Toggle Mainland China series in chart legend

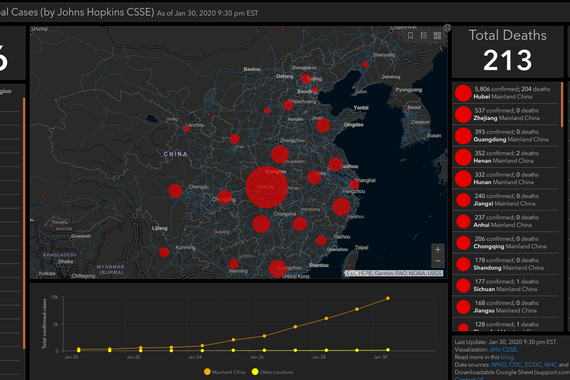(224, 372)
